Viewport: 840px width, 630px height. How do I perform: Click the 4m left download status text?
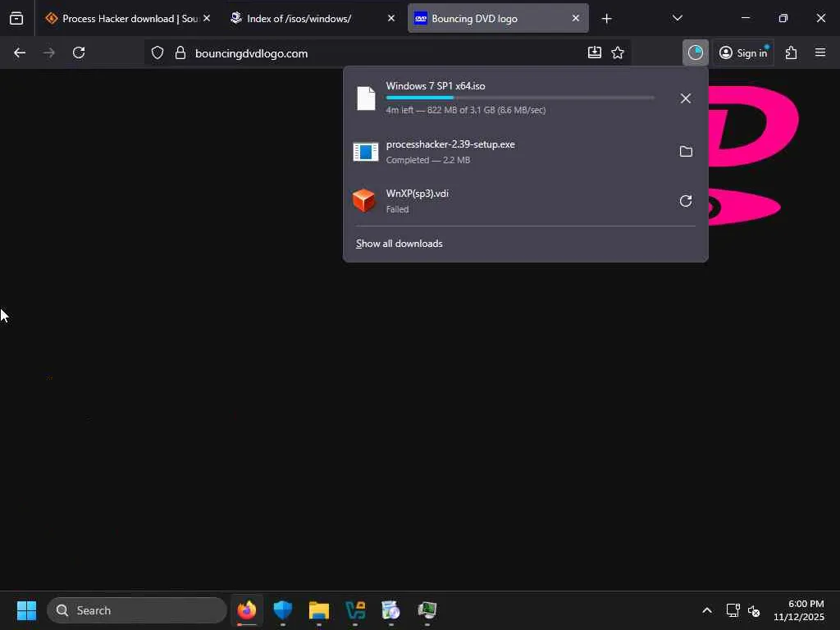(x=466, y=111)
